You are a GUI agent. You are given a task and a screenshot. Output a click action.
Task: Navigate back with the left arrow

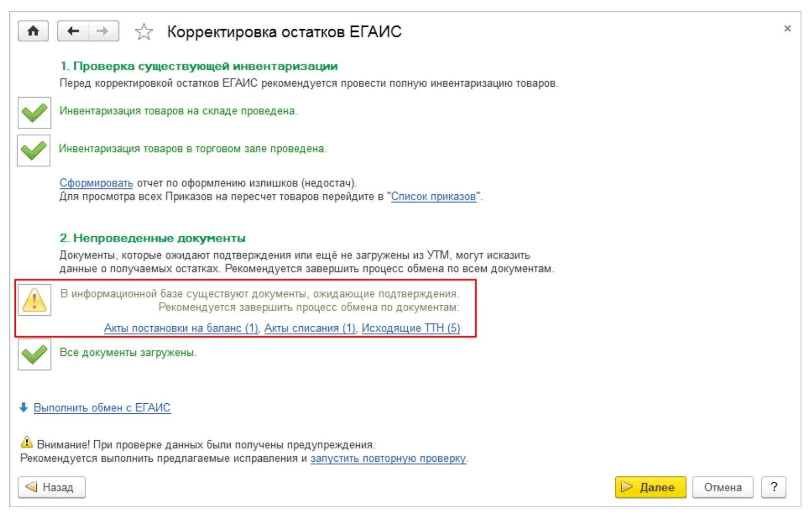coord(73,32)
